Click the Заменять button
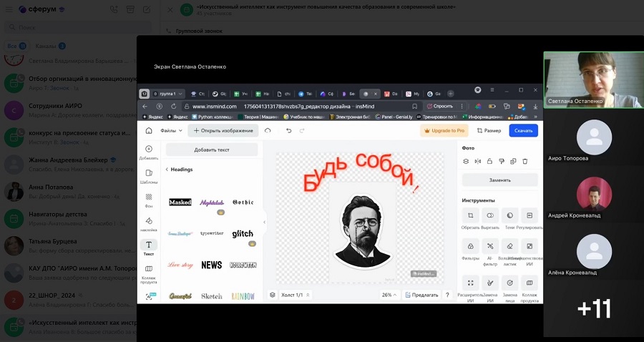 [x=500, y=180]
